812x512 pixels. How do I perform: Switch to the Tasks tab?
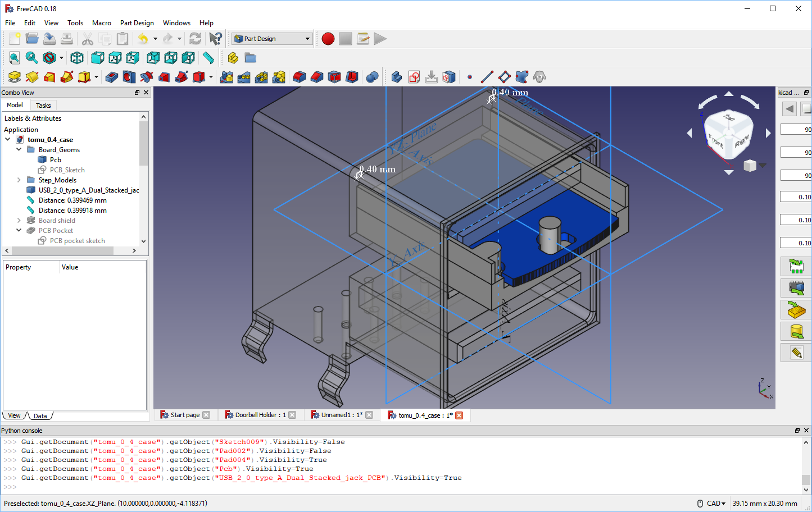tap(43, 106)
